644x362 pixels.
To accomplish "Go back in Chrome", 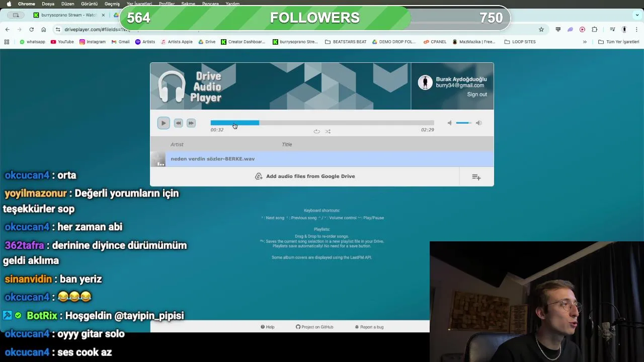I will (8, 30).
